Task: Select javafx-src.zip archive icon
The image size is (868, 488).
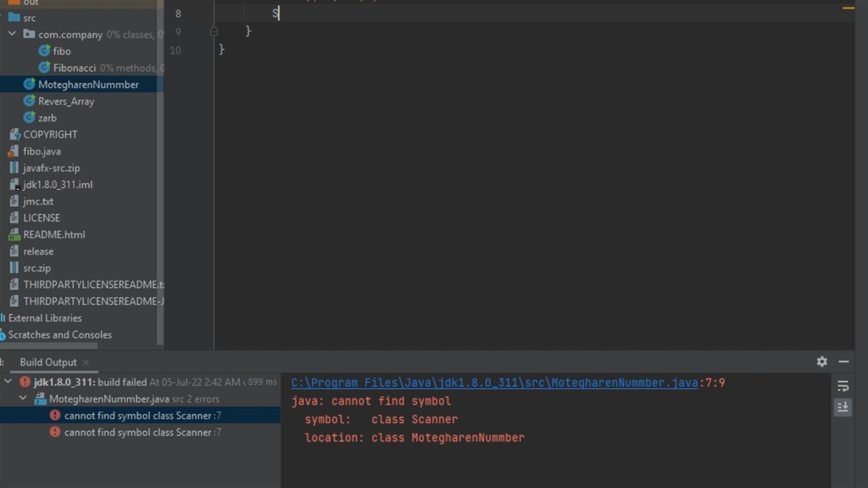Action: click(14, 168)
